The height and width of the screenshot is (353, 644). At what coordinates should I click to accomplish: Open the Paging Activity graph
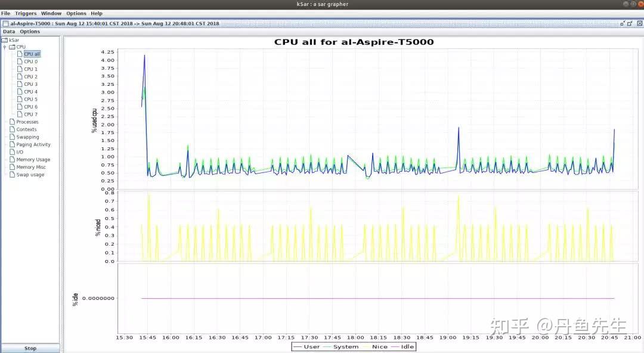click(x=33, y=145)
